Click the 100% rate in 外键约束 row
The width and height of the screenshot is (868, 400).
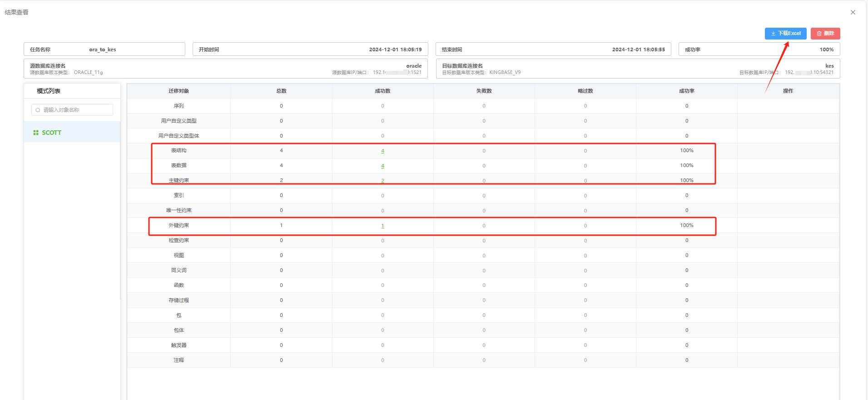point(687,225)
